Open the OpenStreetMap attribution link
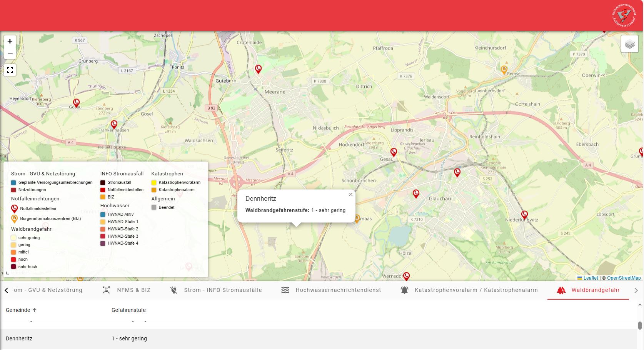The image size is (644, 350). tap(624, 278)
